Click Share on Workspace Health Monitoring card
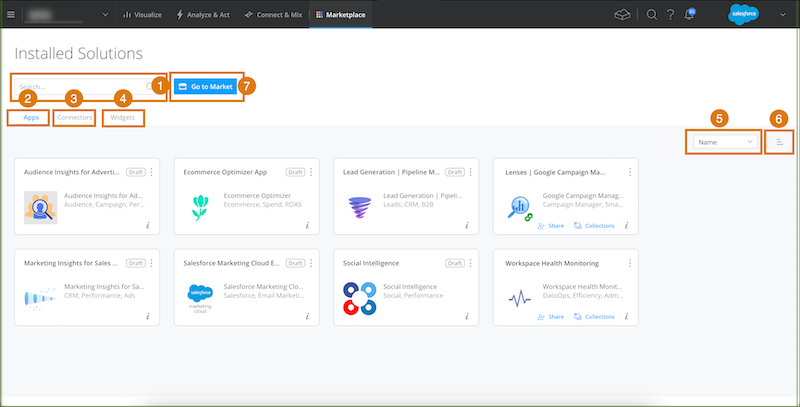The width and height of the screenshot is (800, 407). pyautogui.click(x=551, y=317)
